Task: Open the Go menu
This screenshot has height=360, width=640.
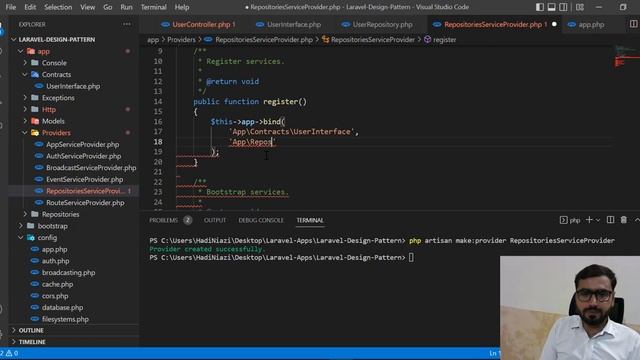Action: coord(107,7)
